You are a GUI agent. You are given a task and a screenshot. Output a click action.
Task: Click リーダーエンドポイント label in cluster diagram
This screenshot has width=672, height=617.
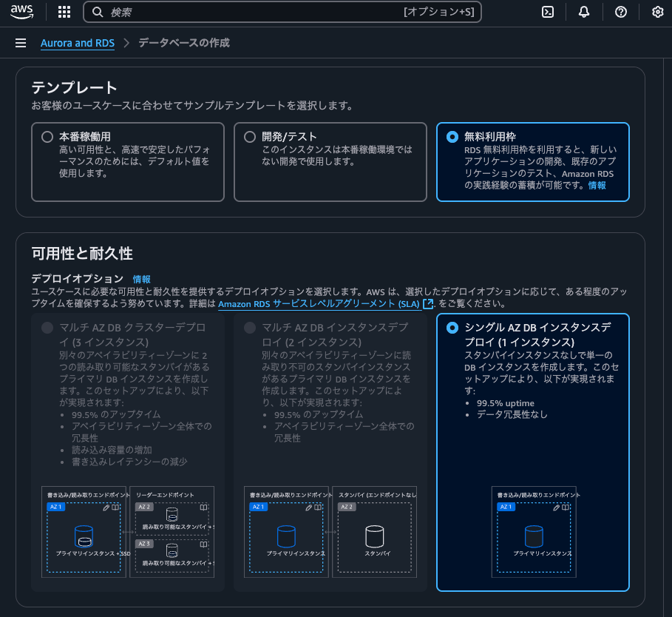pos(165,495)
